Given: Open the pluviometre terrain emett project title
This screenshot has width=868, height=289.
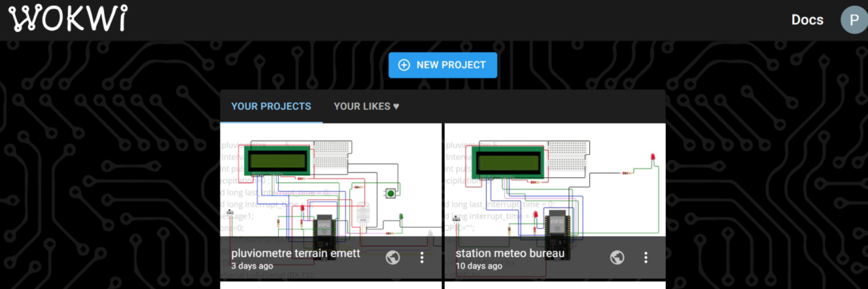Looking at the screenshot, I should click(296, 253).
